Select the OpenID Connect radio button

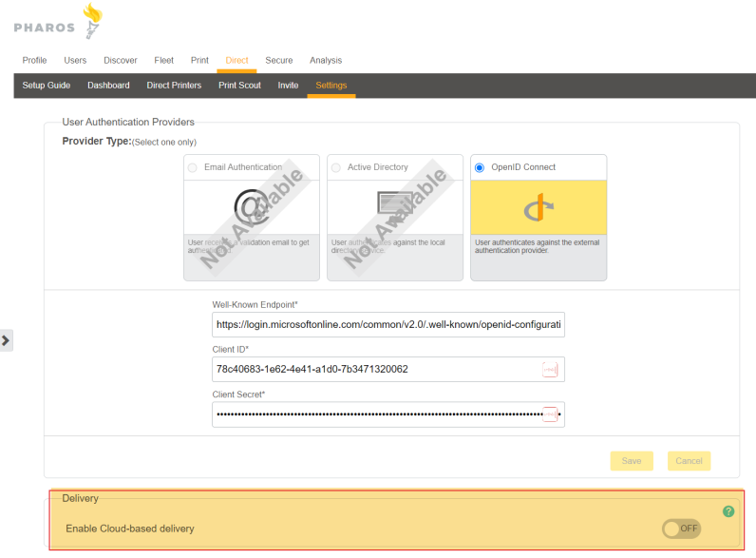(480, 167)
